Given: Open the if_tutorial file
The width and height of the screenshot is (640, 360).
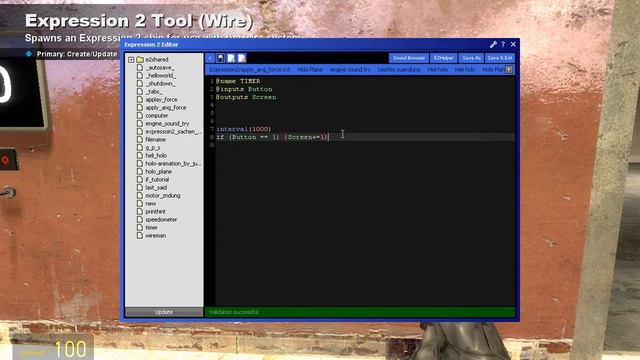Looking at the screenshot, I should pos(157,180).
